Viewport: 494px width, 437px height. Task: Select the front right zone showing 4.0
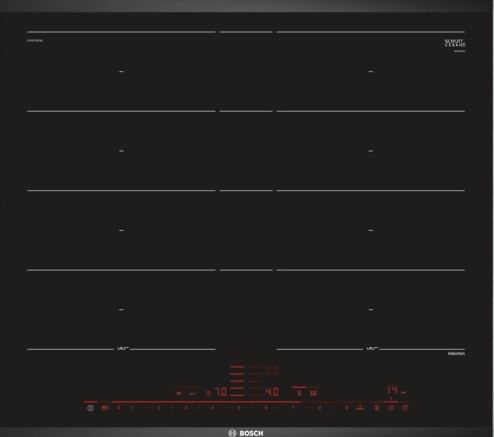click(x=272, y=392)
